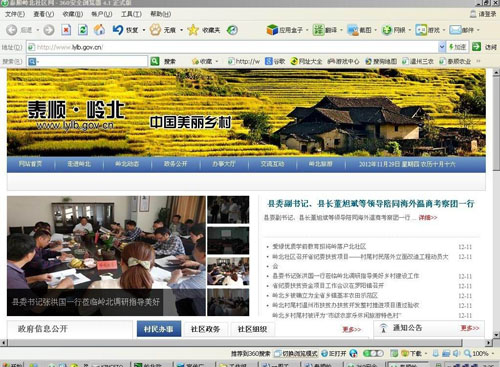Open the 邮件 mail envelope icon
This screenshot has height=367, width=500.
click(x=455, y=30)
